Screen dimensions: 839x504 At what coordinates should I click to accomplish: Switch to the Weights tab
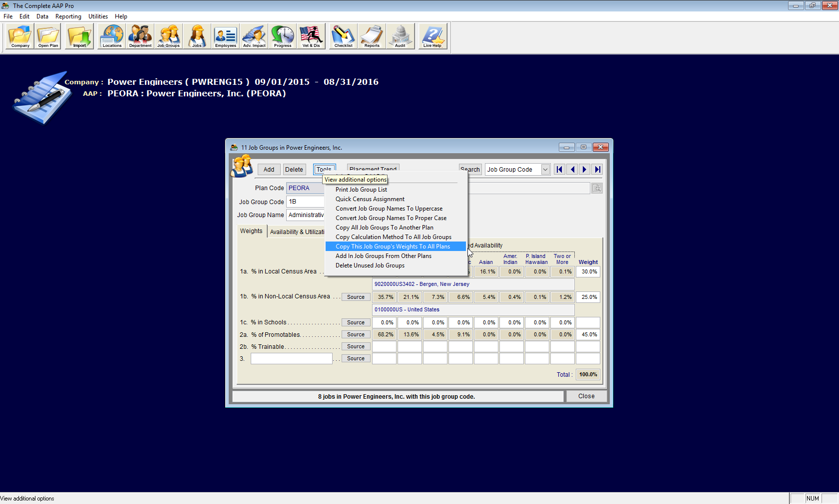click(251, 231)
